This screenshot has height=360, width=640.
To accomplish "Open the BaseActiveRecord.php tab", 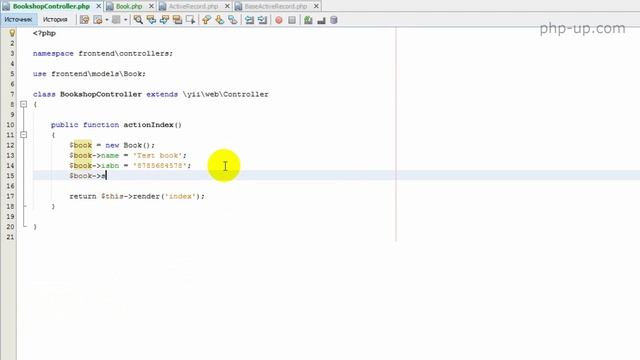I will tap(276, 7).
